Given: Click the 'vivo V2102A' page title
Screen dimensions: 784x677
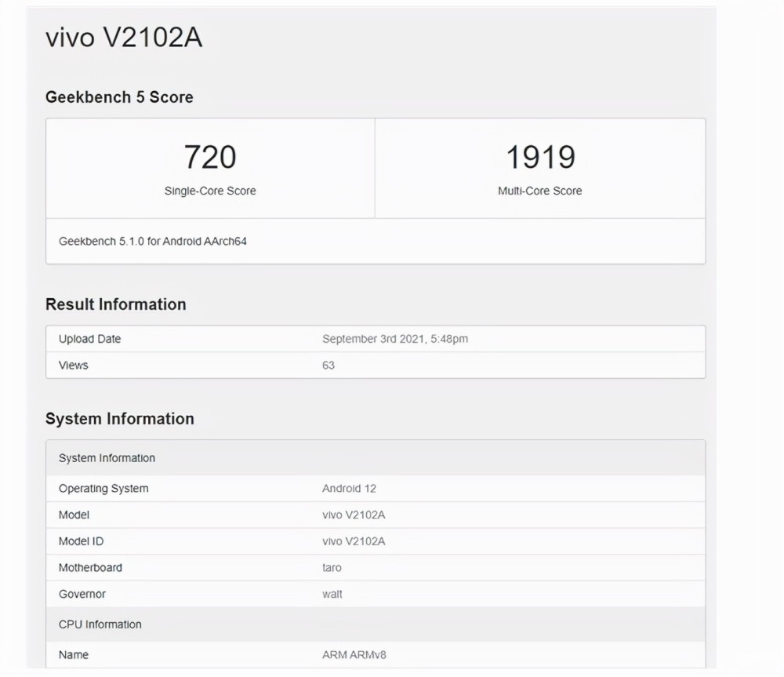Looking at the screenshot, I should point(124,38).
